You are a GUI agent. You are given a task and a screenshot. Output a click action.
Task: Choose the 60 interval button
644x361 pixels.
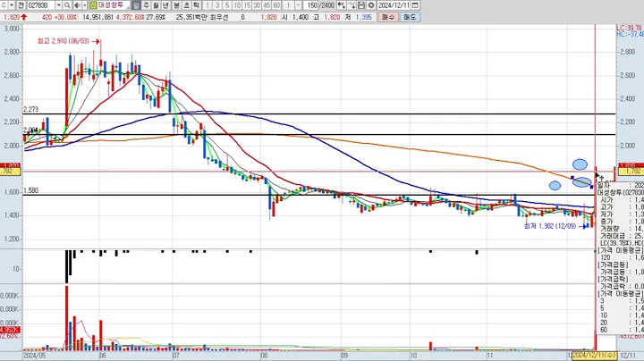(276, 5)
